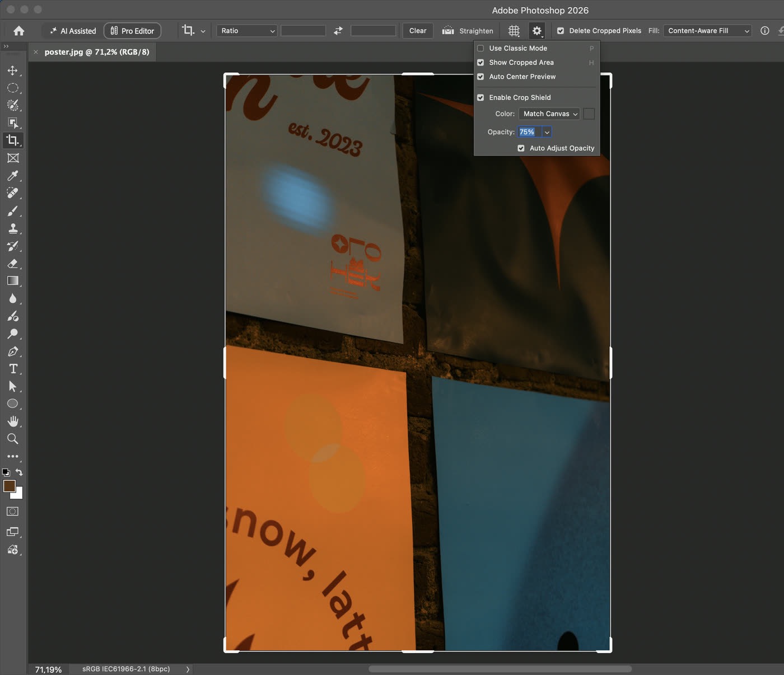
Task: Switch to Pro Editor mode
Action: pyautogui.click(x=132, y=31)
